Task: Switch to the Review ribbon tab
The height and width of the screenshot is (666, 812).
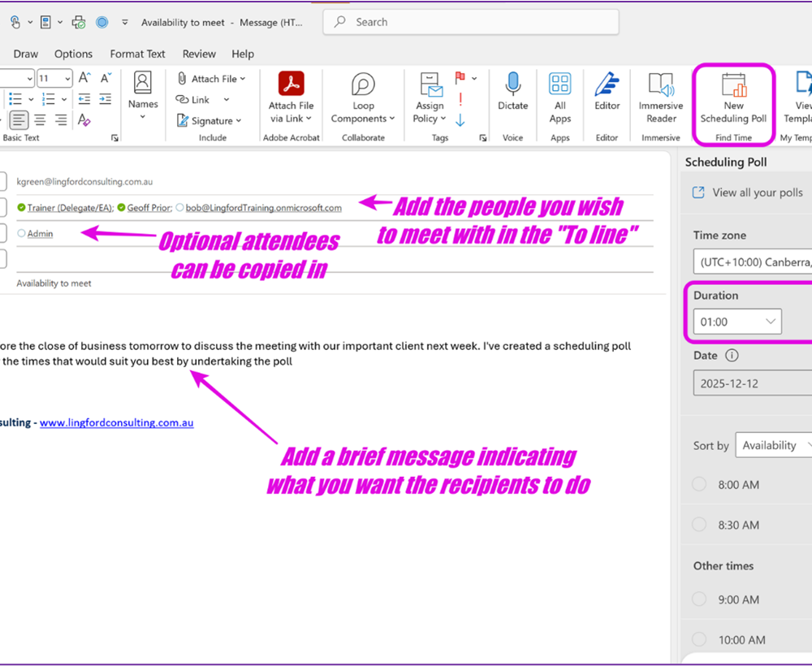Action: 199,54
